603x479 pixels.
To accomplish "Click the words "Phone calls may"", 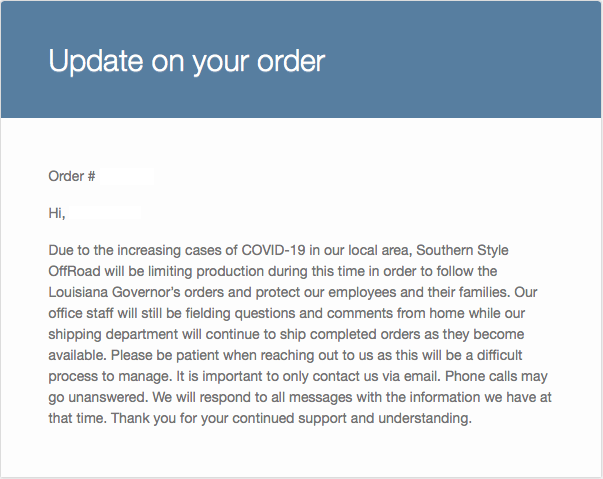I will point(496,376).
